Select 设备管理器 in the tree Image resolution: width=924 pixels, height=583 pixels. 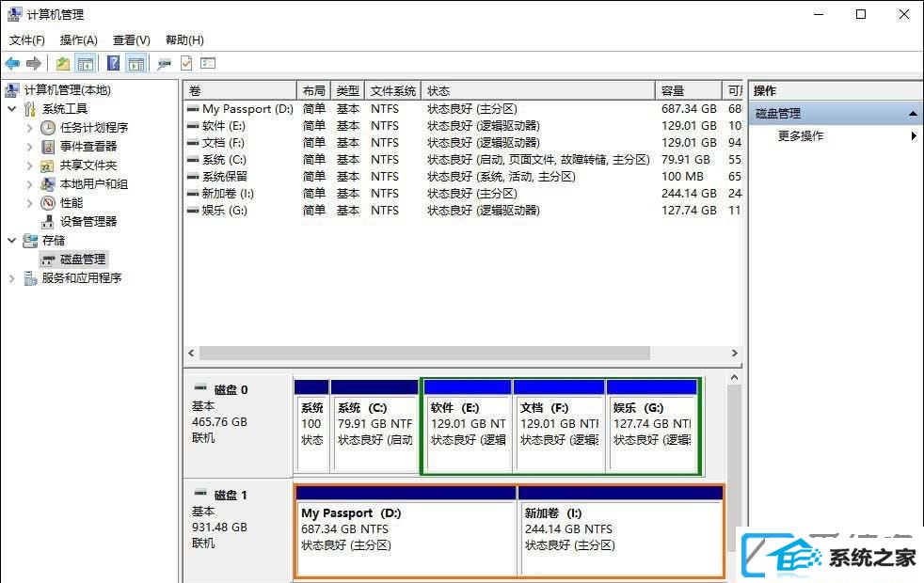pos(88,222)
